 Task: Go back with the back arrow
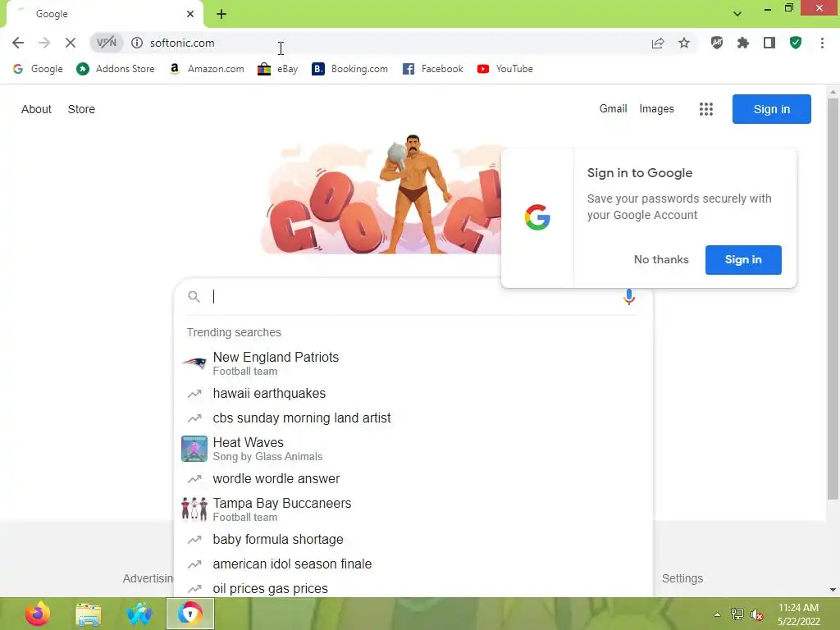pyautogui.click(x=18, y=43)
